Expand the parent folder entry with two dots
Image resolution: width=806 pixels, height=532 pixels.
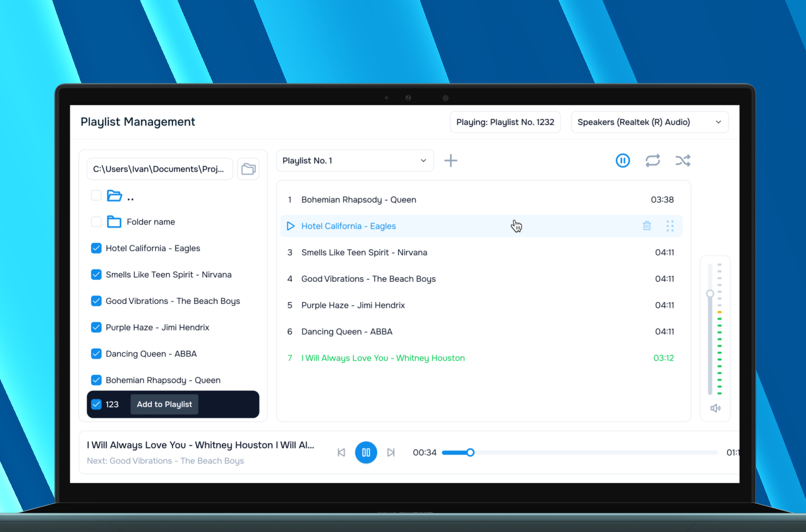130,196
